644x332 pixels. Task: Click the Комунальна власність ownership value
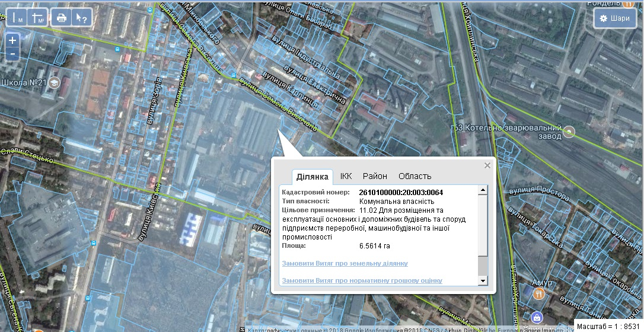[x=397, y=202]
